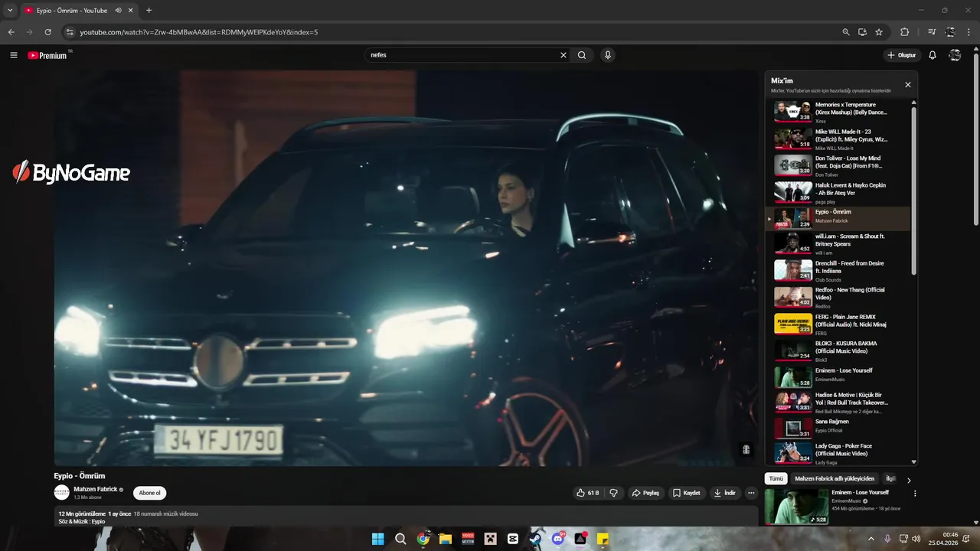Click the info card icon on the video
This screenshot has height=551, width=980.
(746, 449)
